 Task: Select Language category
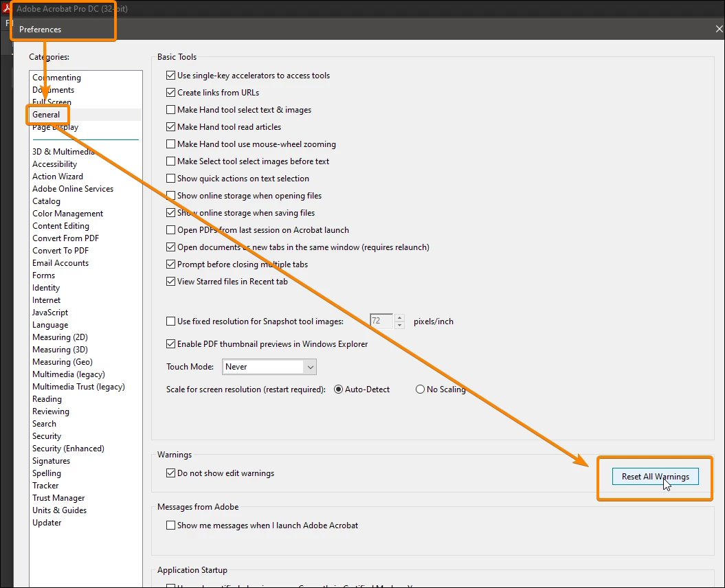click(x=50, y=325)
